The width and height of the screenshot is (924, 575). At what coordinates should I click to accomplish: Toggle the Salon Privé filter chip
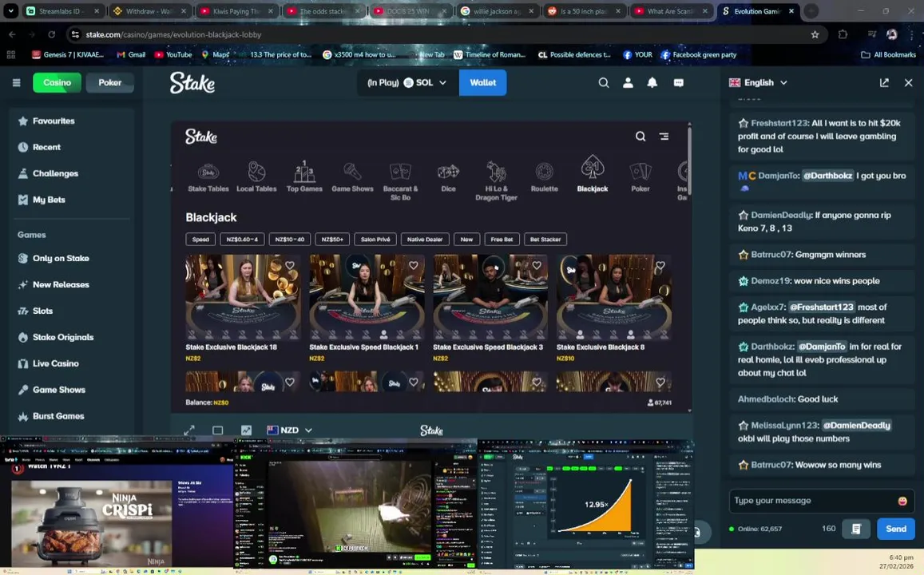(x=375, y=240)
